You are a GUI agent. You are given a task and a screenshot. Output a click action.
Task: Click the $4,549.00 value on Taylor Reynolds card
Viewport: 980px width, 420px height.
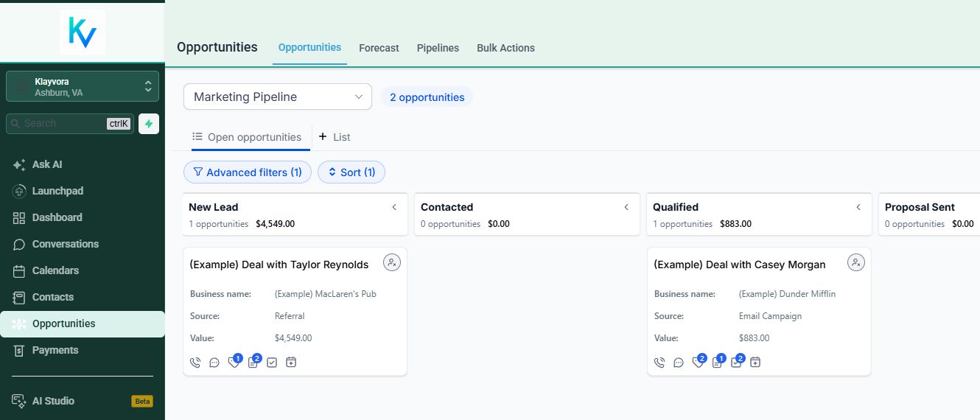pyautogui.click(x=293, y=338)
